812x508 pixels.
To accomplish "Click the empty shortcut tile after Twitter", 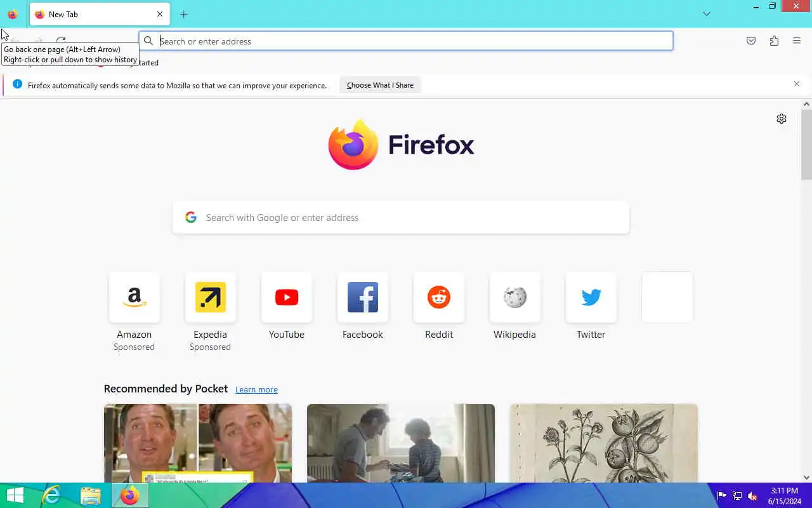I will point(667,297).
